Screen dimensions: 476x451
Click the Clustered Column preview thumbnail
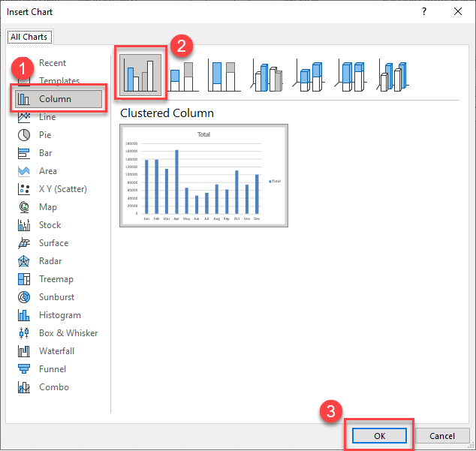click(203, 175)
